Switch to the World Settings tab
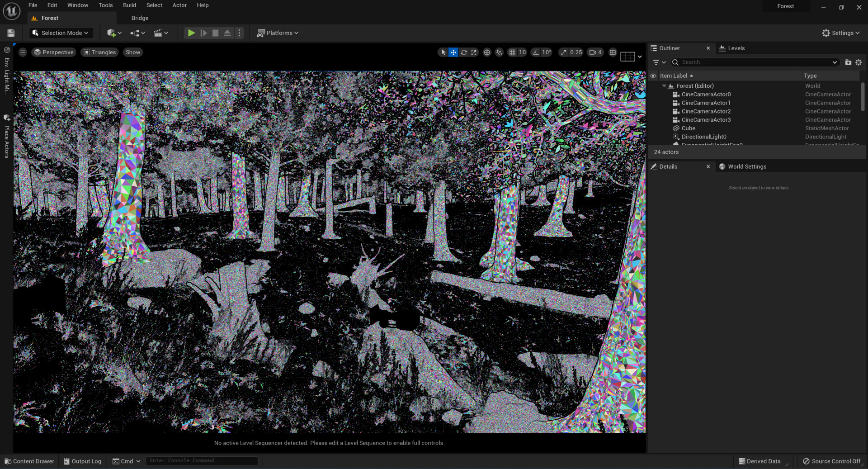Viewport: 868px width, 469px height. (x=746, y=166)
